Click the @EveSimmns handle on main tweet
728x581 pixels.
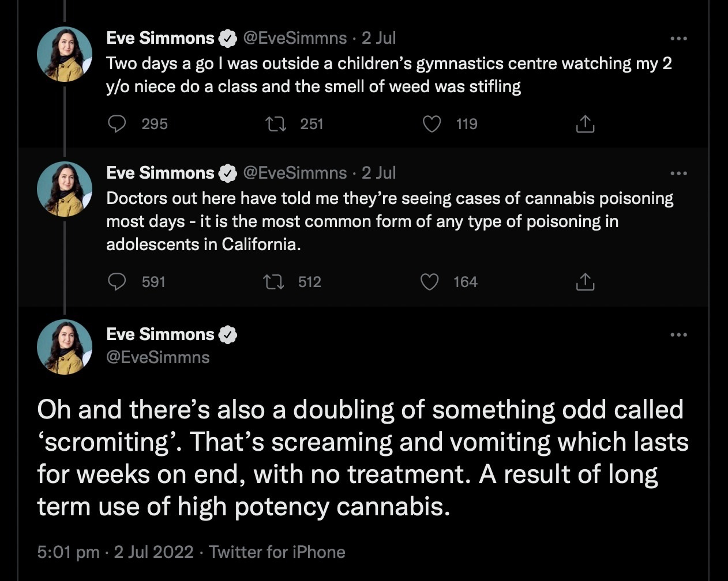158,357
